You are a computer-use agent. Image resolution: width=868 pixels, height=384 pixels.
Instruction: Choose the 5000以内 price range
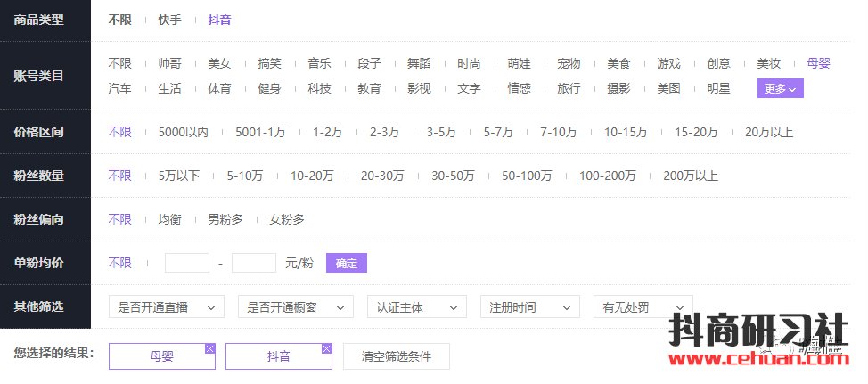(183, 132)
